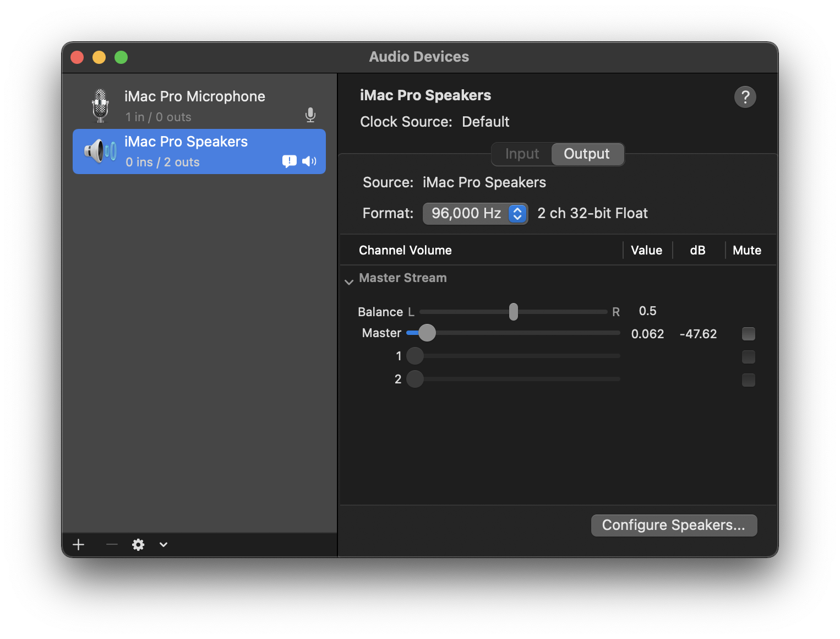Click the alert sounds speech bubble icon

[x=289, y=161]
